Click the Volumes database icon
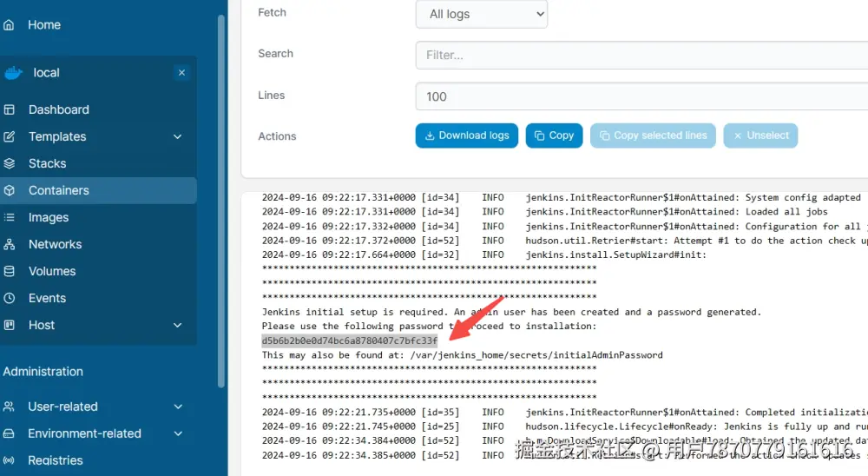The width and height of the screenshot is (868, 476). [10, 271]
